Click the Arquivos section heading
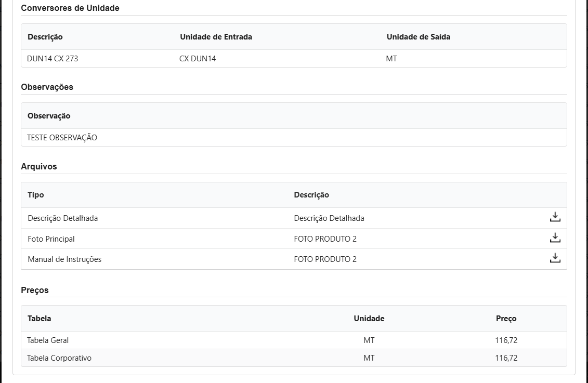588x383 pixels. pos(39,167)
